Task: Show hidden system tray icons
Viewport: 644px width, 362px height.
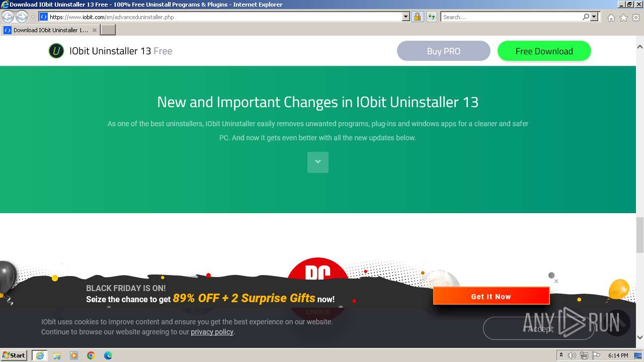Action: [561, 355]
